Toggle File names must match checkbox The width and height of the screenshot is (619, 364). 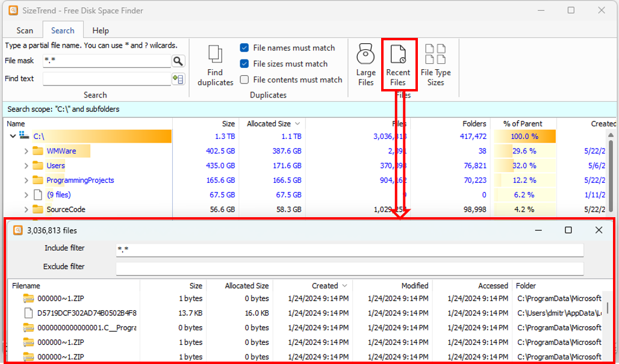pos(244,48)
